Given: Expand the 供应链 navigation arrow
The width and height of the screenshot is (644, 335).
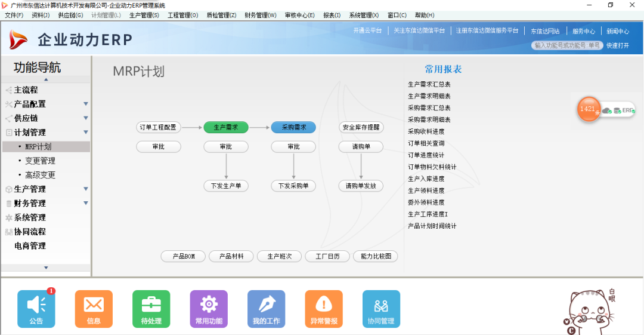Looking at the screenshot, I should tap(85, 118).
